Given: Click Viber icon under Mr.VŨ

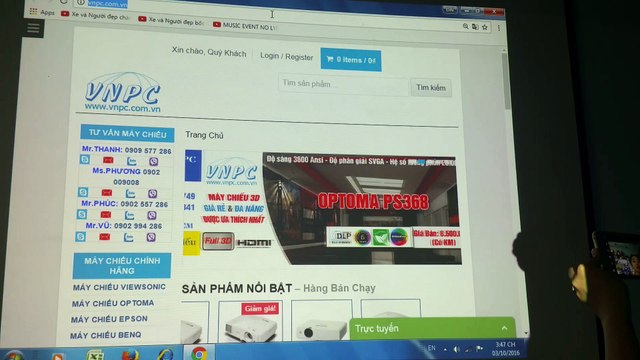Looking at the screenshot, I should pyautogui.click(x=151, y=237).
